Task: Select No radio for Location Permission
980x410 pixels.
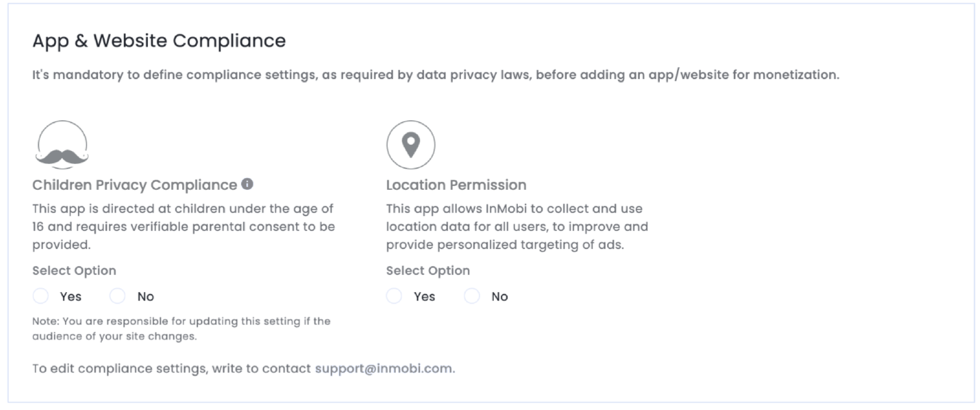Action: [472, 296]
